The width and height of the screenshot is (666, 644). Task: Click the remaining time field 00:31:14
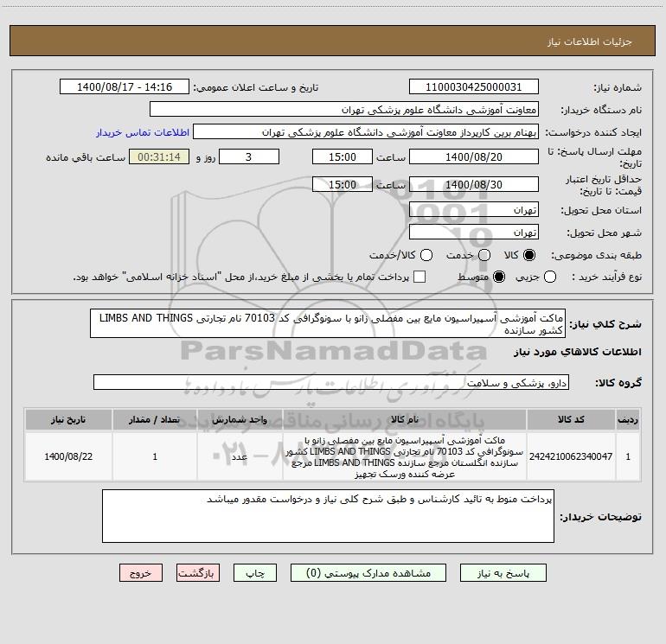[159, 156]
